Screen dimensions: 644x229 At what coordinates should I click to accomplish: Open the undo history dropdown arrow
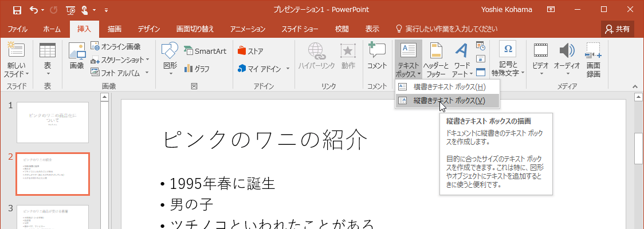[x=43, y=10]
